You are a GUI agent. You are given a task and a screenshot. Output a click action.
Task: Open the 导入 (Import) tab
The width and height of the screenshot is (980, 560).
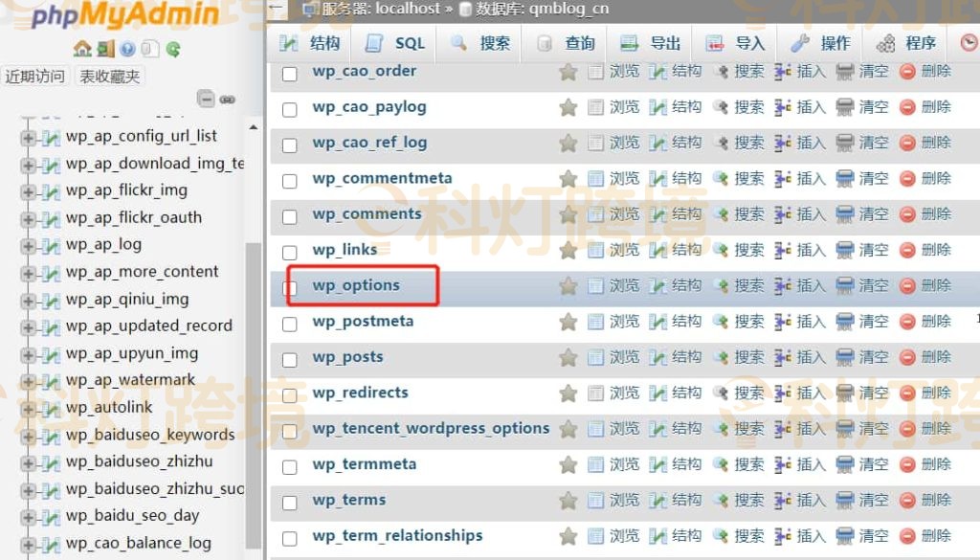735,43
